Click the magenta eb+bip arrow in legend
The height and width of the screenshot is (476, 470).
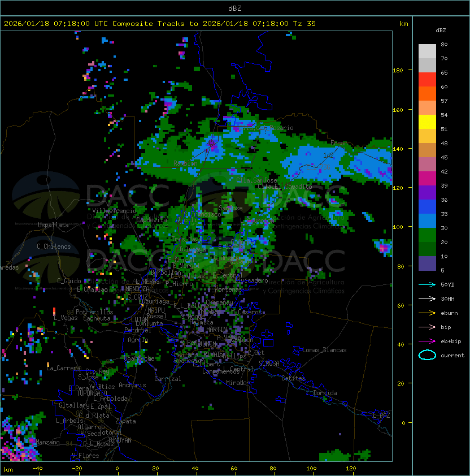pyautogui.click(x=427, y=341)
